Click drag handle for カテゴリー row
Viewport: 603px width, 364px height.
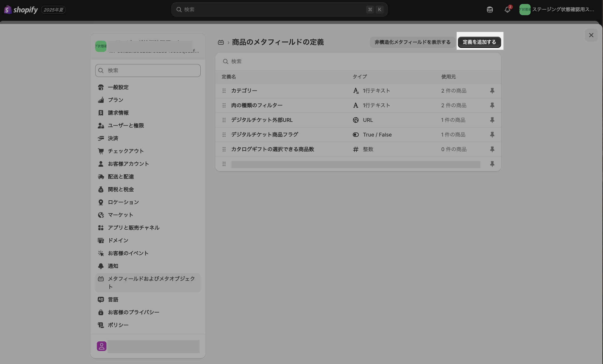pyautogui.click(x=224, y=91)
